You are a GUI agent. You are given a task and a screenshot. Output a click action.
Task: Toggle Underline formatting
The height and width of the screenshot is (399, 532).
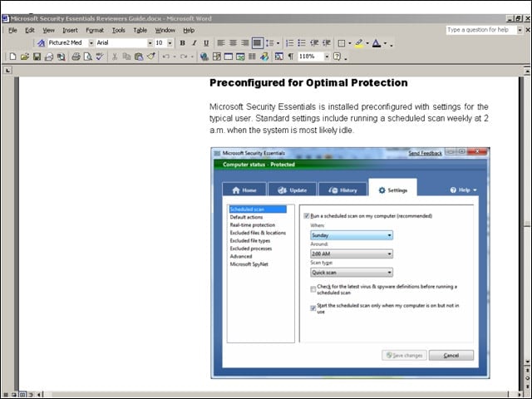pos(206,43)
